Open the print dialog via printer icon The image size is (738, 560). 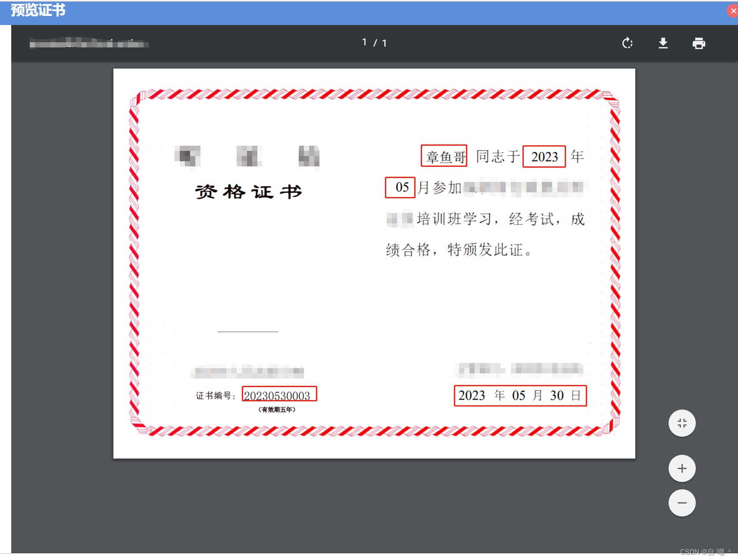(x=699, y=43)
